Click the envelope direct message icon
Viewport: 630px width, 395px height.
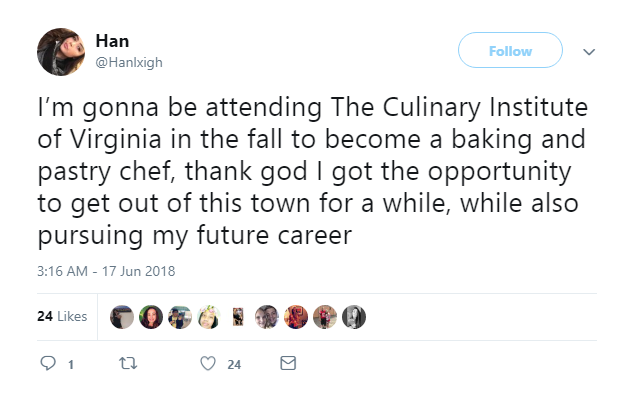[x=288, y=363]
